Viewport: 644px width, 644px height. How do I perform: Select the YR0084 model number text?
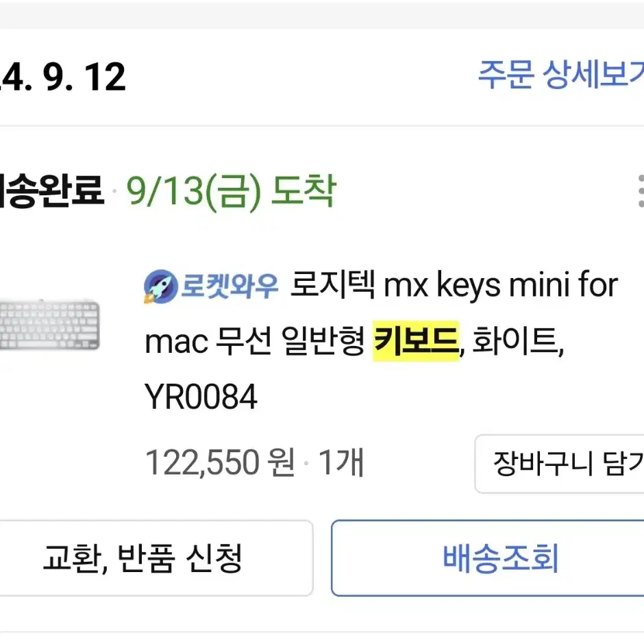pos(201,397)
